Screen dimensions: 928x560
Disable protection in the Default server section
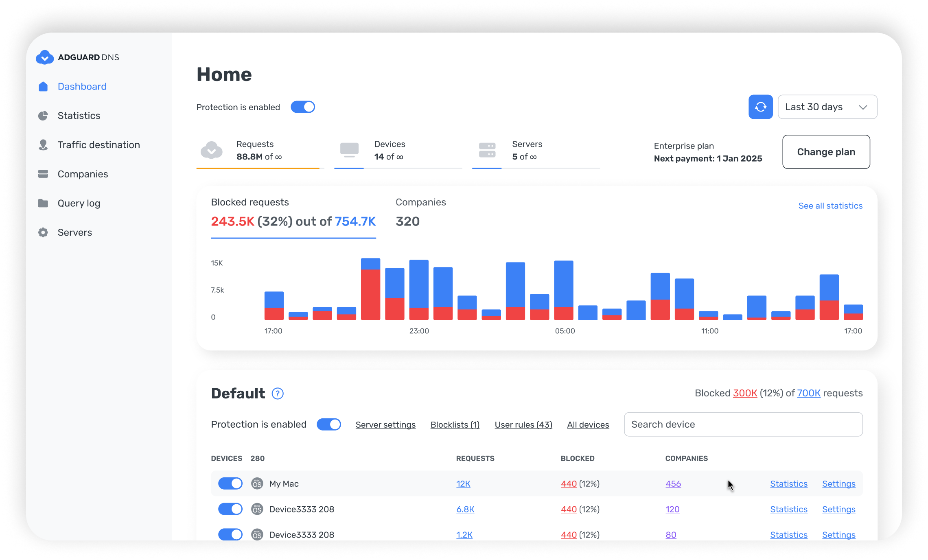click(328, 424)
